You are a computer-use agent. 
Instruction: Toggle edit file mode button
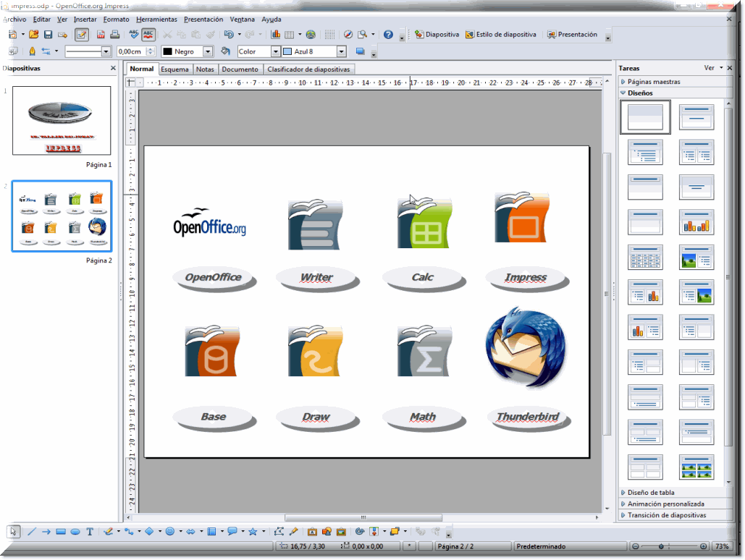(x=82, y=34)
